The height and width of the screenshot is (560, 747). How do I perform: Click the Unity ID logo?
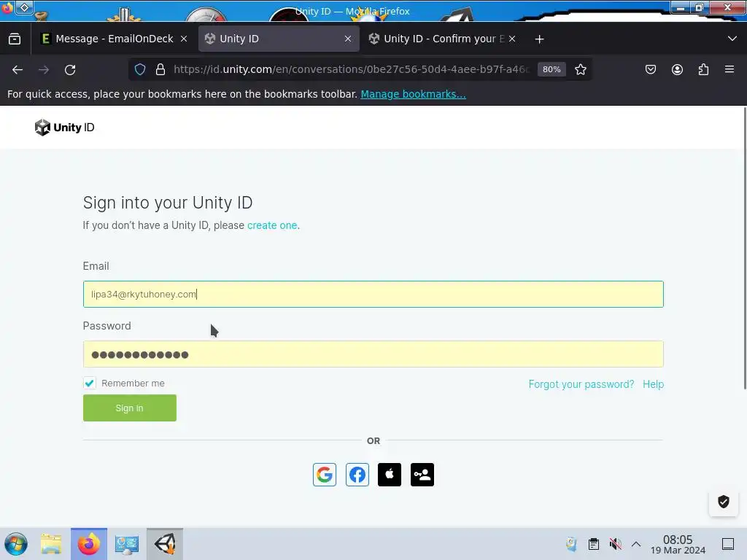64,127
